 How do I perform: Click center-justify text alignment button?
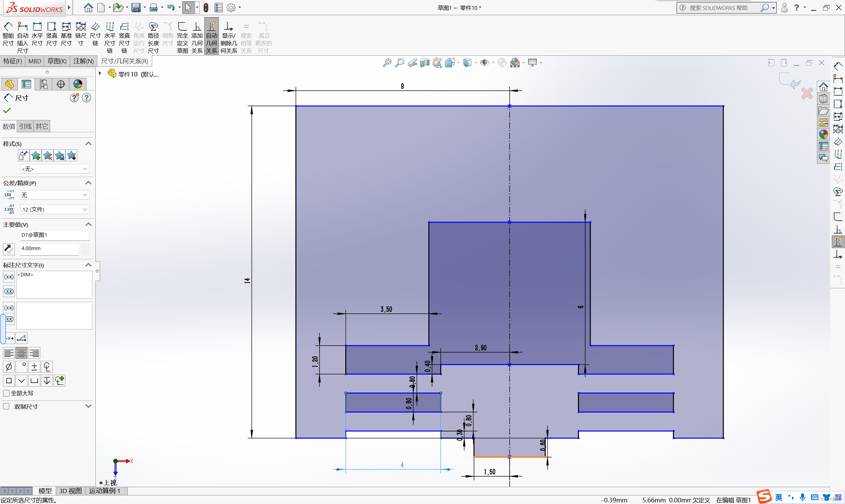pyautogui.click(x=21, y=353)
